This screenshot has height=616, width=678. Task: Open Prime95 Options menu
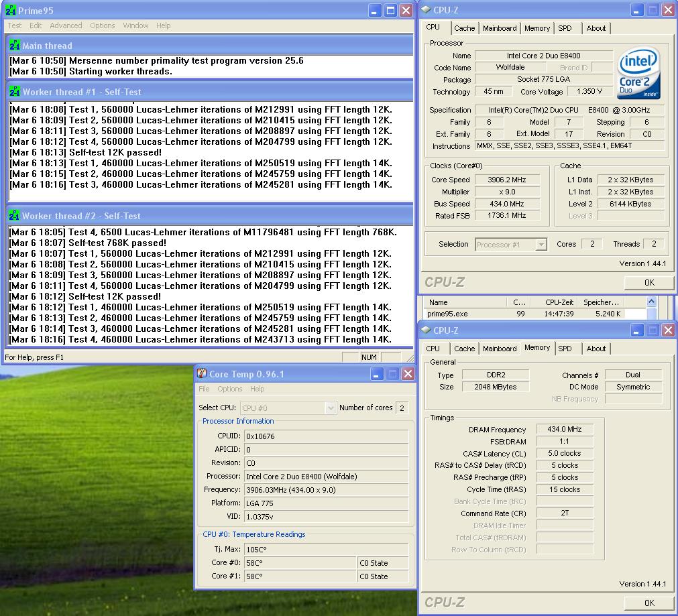pyautogui.click(x=103, y=25)
